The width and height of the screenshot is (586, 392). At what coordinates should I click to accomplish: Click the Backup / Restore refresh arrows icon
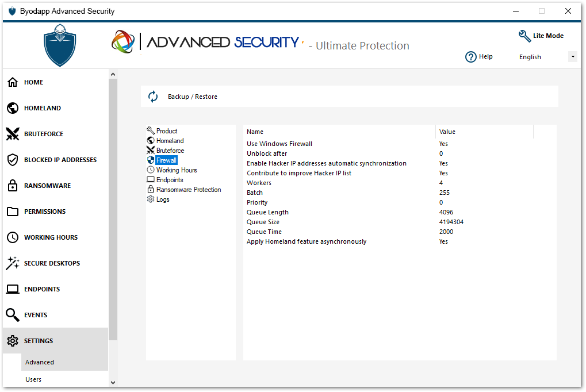point(153,97)
